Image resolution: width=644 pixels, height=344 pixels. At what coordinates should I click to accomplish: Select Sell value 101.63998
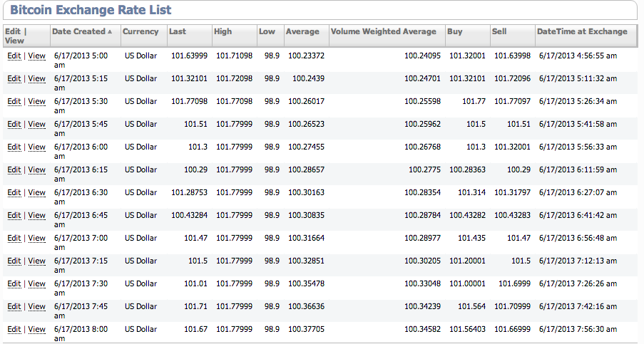point(512,56)
